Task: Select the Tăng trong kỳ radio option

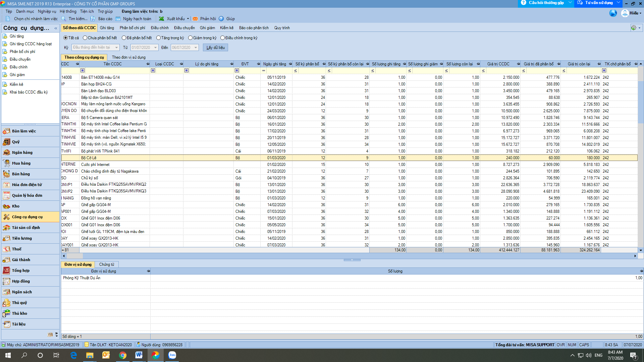Action: (x=158, y=38)
